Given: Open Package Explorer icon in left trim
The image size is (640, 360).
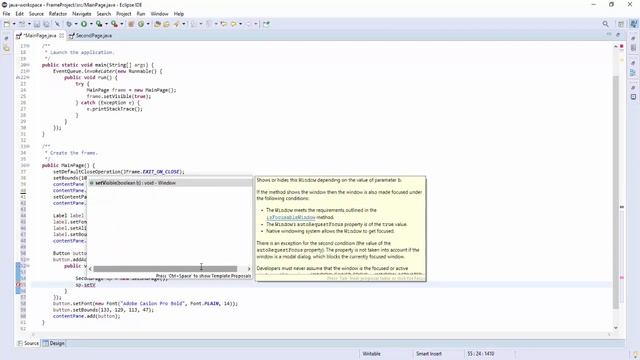Looking at the screenshot, I should (x=7, y=48).
